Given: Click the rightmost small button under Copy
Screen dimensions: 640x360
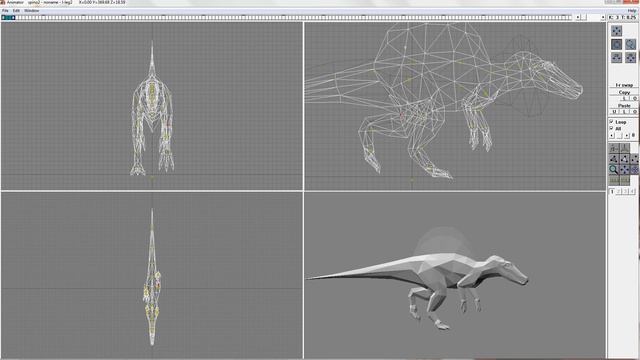Looking at the screenshot, I should (635, 98).
